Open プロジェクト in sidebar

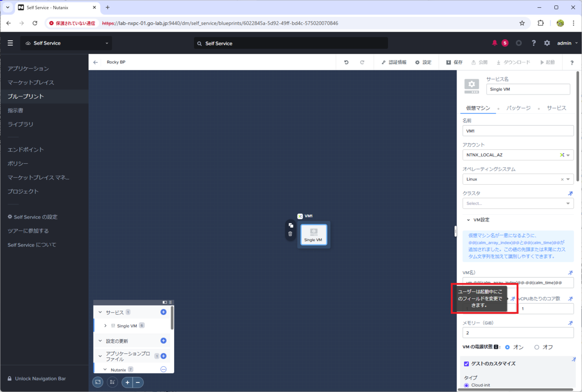pos(23,191)
